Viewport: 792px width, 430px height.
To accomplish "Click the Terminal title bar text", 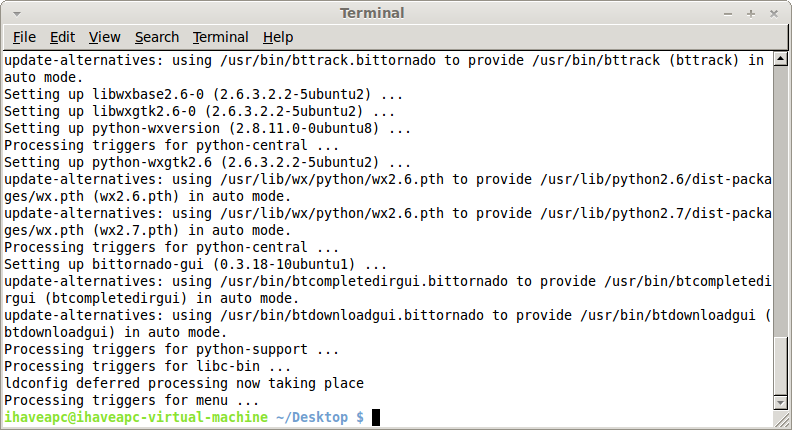I will (372, 13).
